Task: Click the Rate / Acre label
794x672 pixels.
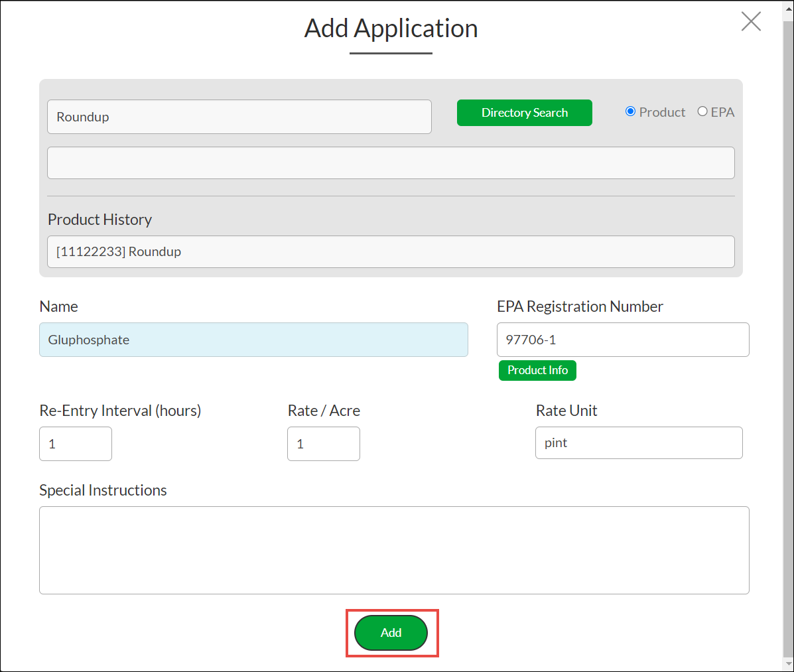Action: pos(324,410)
